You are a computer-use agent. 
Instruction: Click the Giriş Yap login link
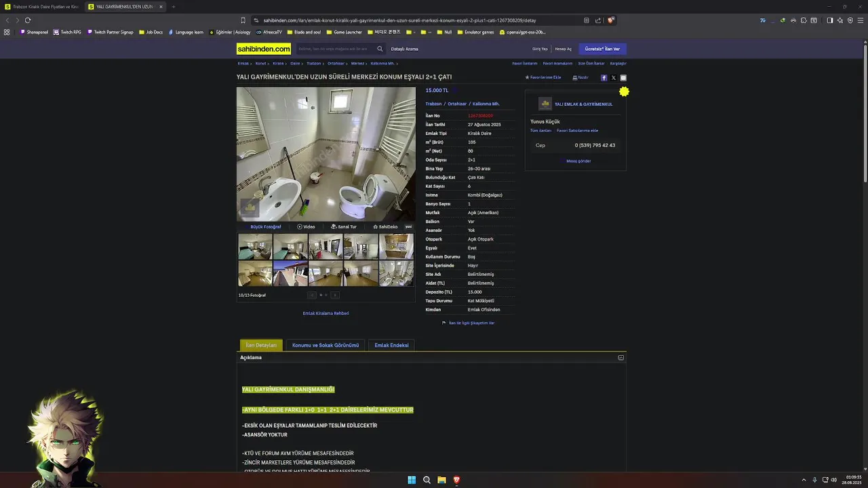click(x=540, y=49)
